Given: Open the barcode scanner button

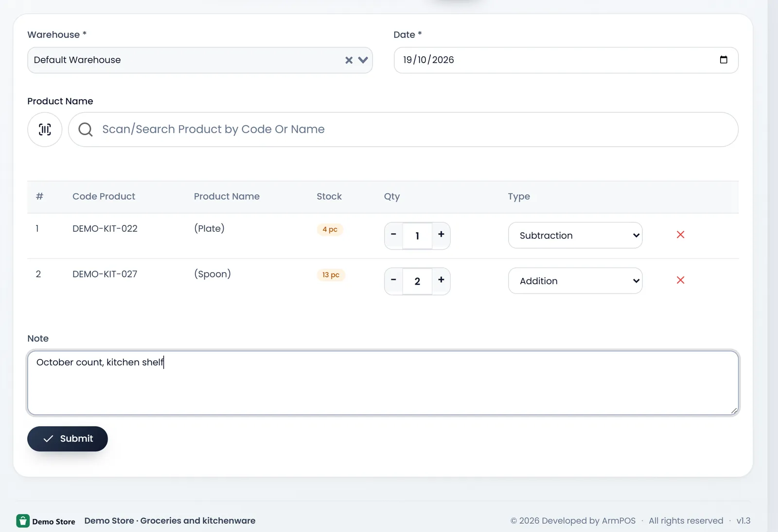Looking at the screenshot, I should (45, 129).
